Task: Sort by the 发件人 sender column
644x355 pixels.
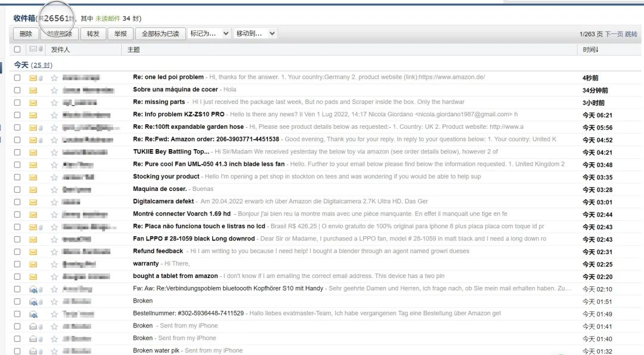Action: [x=60, y=50]
